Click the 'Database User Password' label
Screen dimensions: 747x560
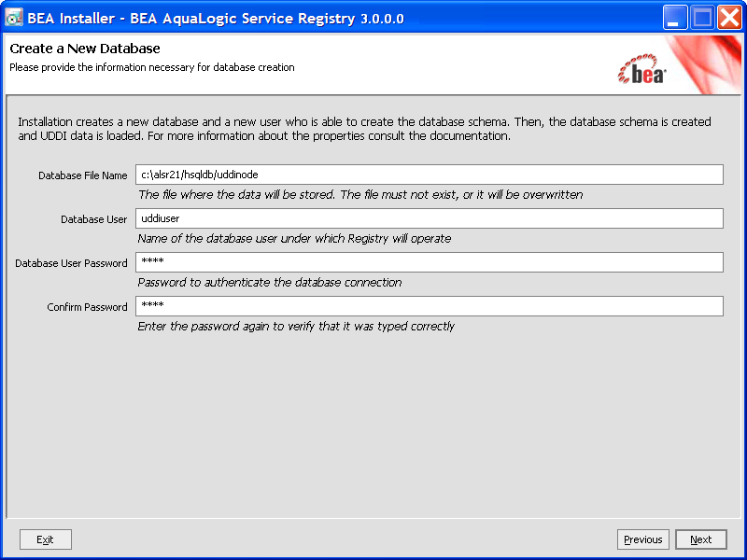pos(71,263)
